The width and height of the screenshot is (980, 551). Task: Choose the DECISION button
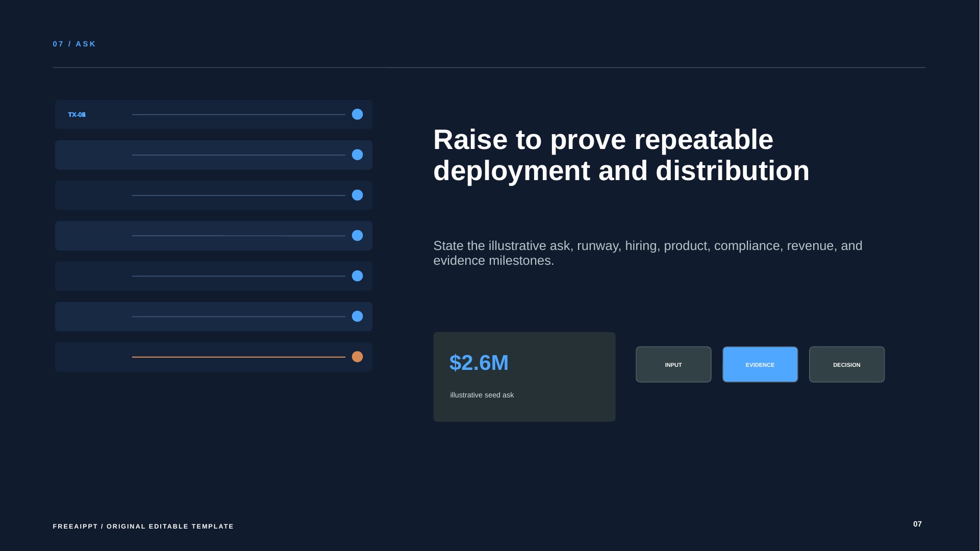coord(847,364)
